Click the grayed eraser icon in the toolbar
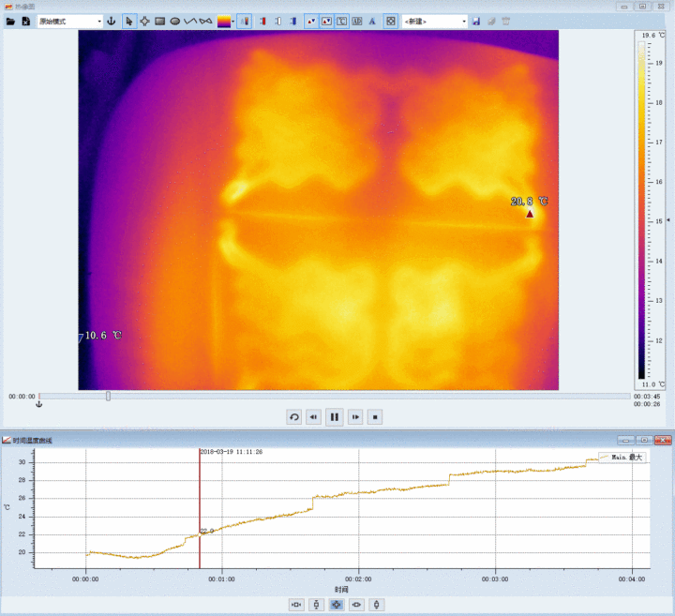This screenshot has width=675, height=616. [x=491, y=21]
